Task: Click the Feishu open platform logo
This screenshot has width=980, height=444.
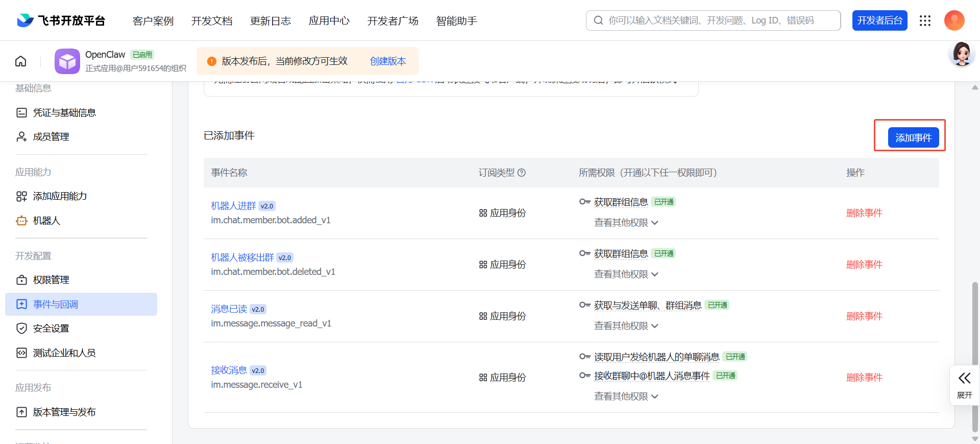Action: pyautogui.click(x=61, y=20)
